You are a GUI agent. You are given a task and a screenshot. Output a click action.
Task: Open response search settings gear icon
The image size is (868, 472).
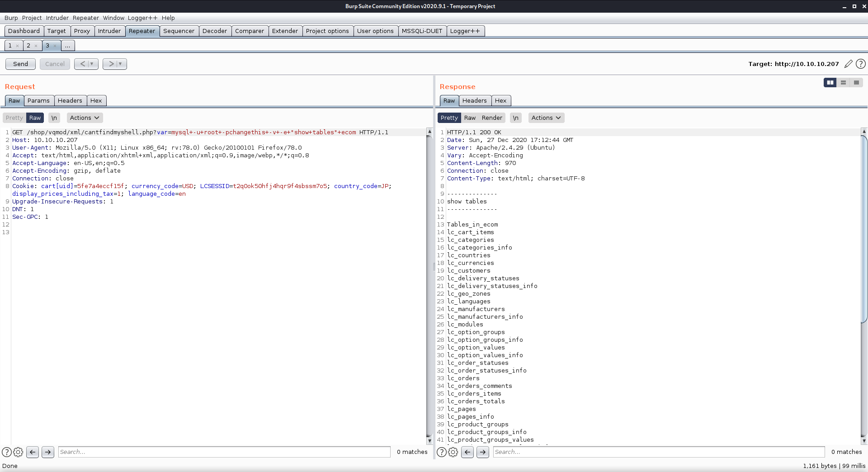pyautogui.click(x=453, y=452)
